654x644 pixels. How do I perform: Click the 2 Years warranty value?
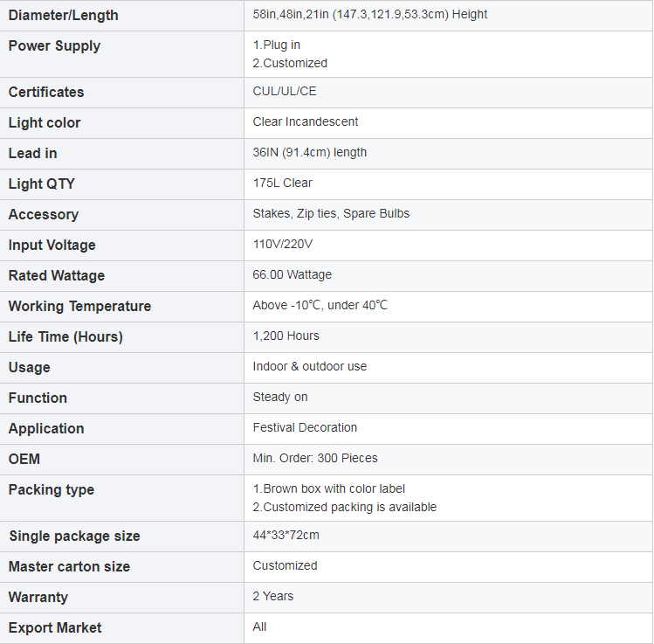(272, 596)
